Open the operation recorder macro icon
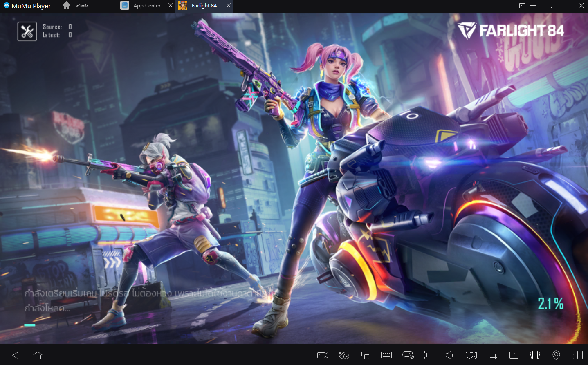 tap(344, 355)
